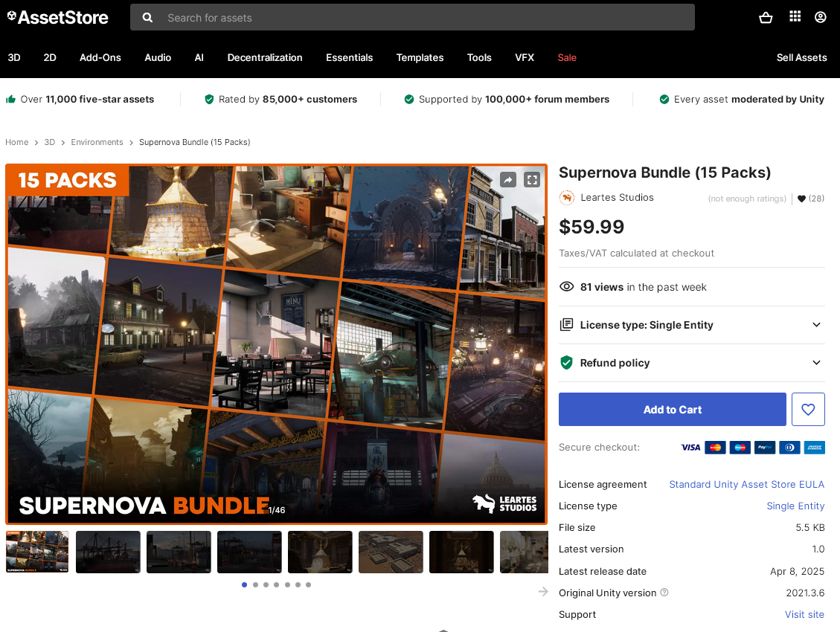Expand the License type: Single Entity section
The height and width of the screenshot is (632, 840).
[692, 325]
